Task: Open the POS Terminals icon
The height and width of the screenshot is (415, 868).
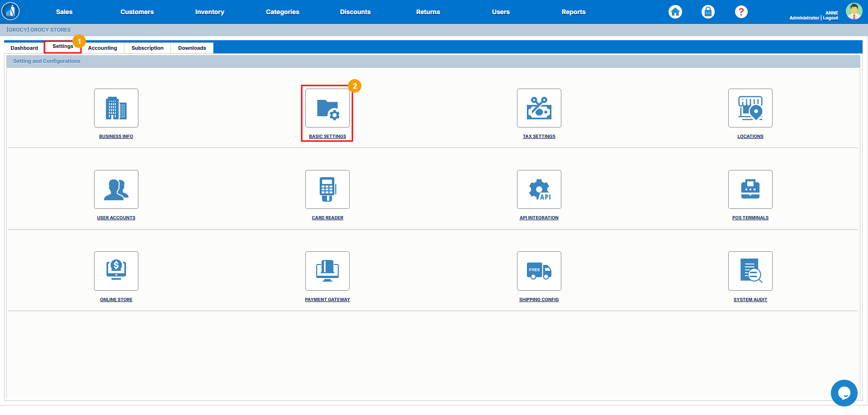Action: point(750,189)
